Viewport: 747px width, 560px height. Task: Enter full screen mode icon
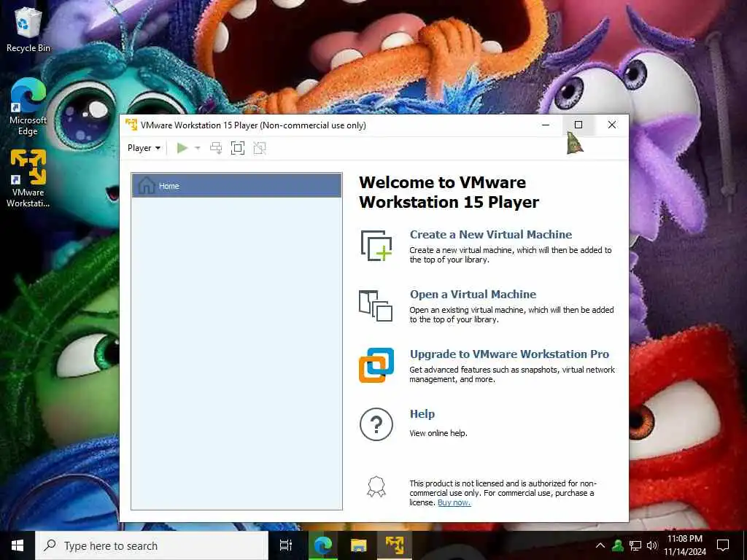(238, 148)
